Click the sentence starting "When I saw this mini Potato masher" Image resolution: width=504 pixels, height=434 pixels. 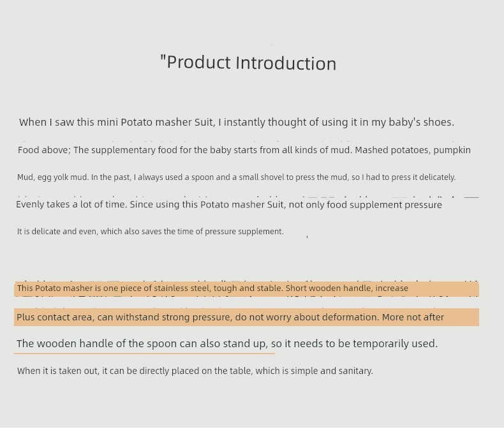point(237,122)
